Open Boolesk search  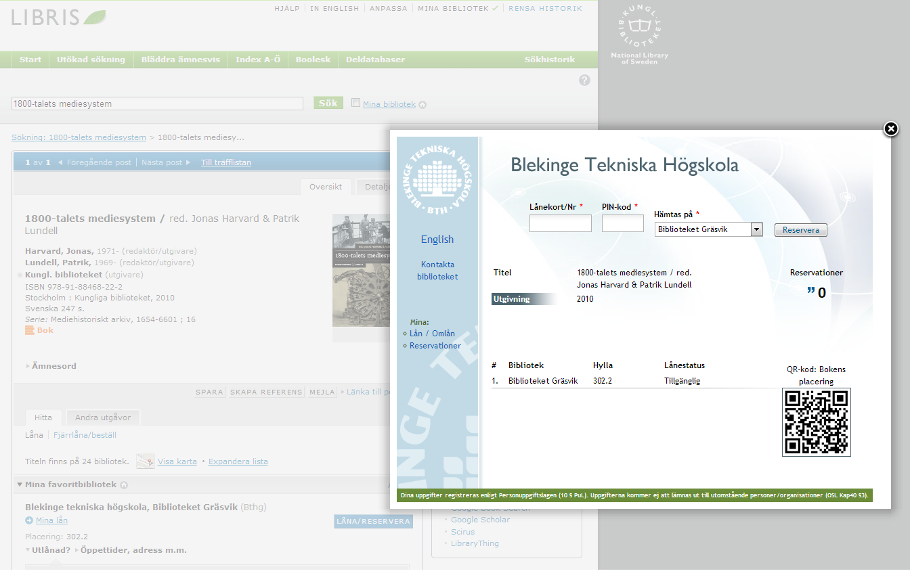point(313,60)
